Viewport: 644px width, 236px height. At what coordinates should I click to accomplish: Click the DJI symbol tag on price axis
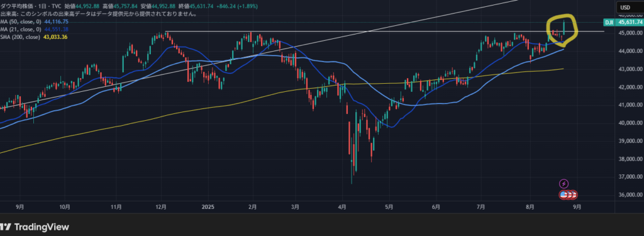click(609, 22)
